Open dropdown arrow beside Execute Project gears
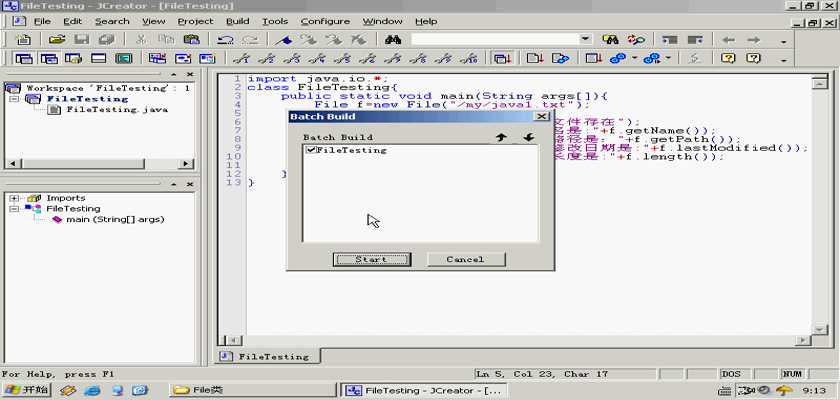The width and height of the screenshot is (840, 400). pos(668,58)
